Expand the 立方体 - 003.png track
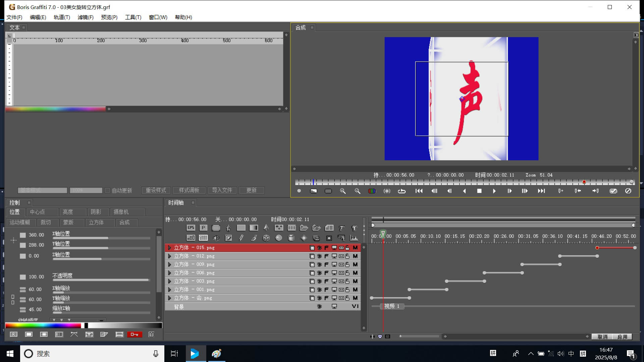The image size is (644, 362). pos(169,281)
